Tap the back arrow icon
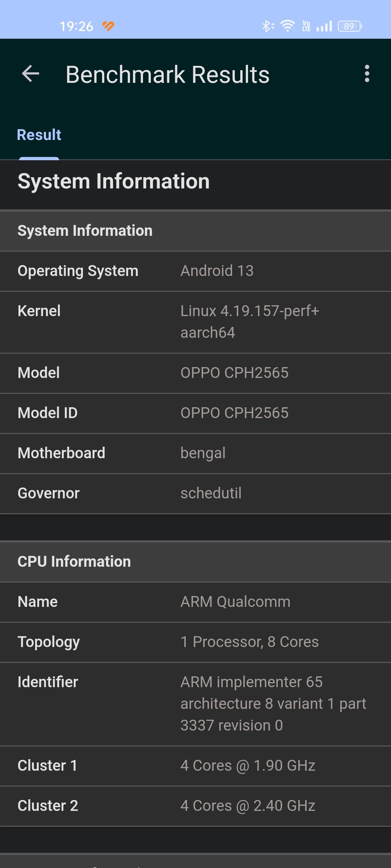The height and width of the screenshot is (868, 391). pos(30,74)
